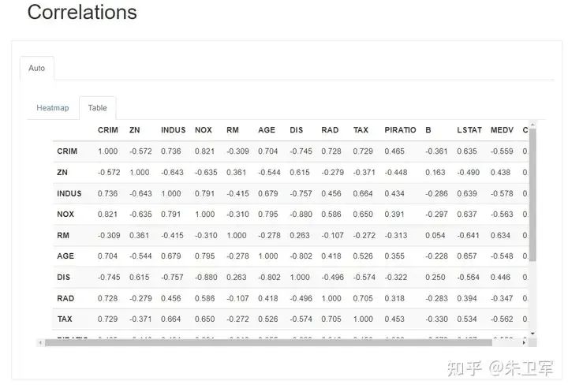Click 0.318 in RAD row PIRATIO column

click(x=394, y=298)
